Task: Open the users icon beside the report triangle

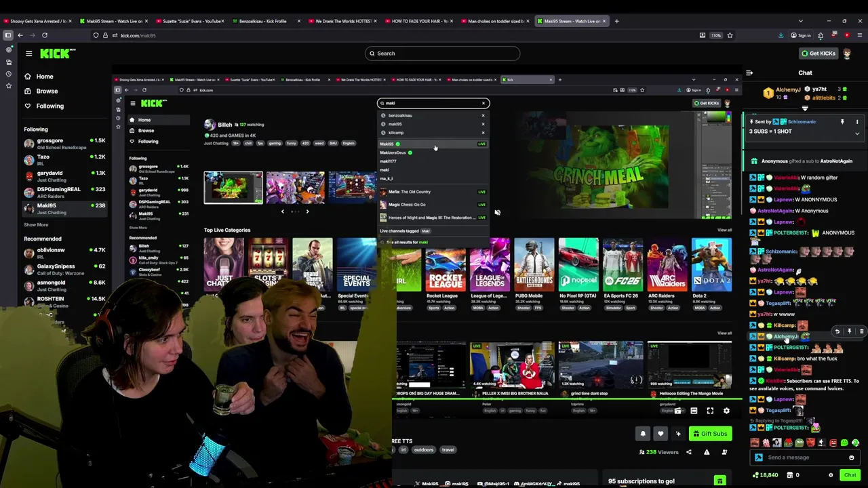Action: pyautogui.click(x=724, y=452)
